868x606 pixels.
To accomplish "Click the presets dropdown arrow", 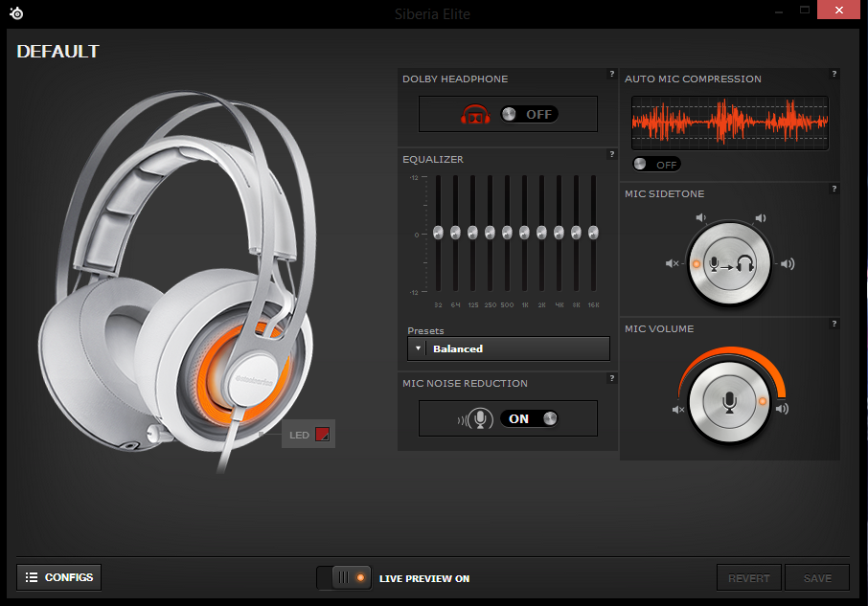I will click(419, 348).
